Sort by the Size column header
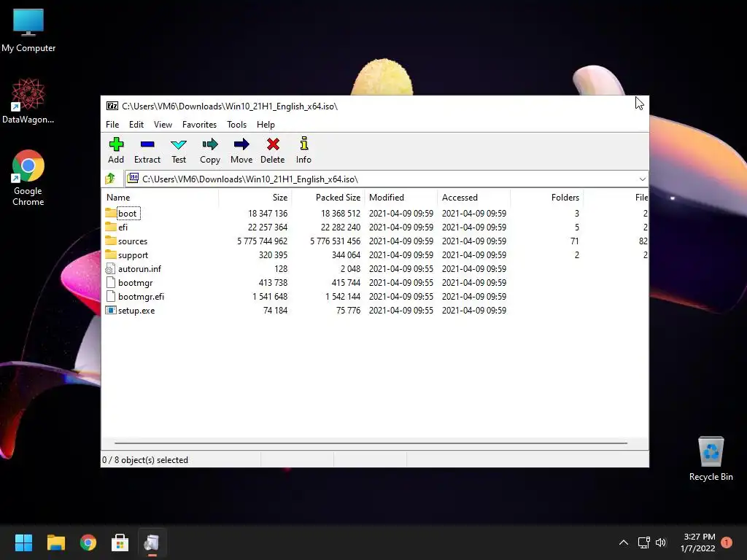The image size is (747, 560). pos(255,197)
